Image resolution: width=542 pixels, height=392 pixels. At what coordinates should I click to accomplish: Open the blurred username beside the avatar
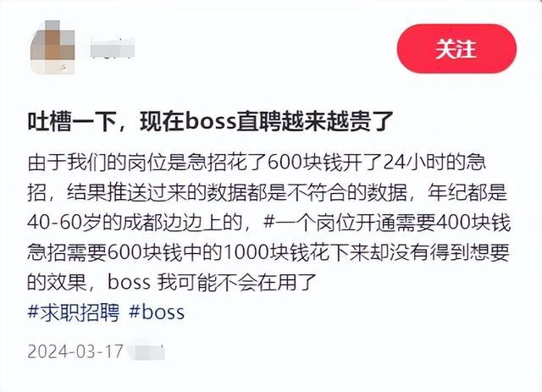click(x=112, y=48)
